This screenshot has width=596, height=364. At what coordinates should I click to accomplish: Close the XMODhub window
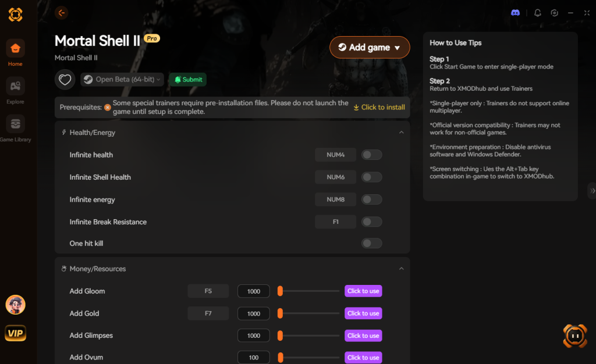(587, 13)
